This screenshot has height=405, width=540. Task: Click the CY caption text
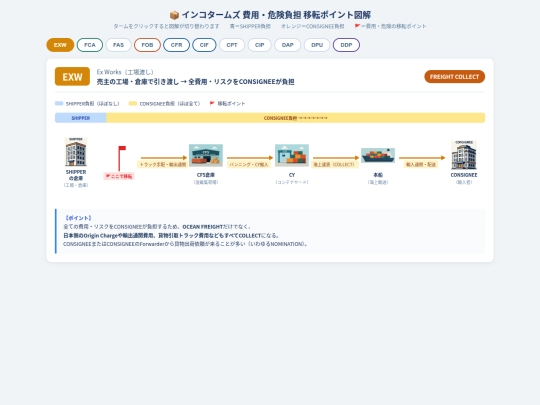coord(292,175)
